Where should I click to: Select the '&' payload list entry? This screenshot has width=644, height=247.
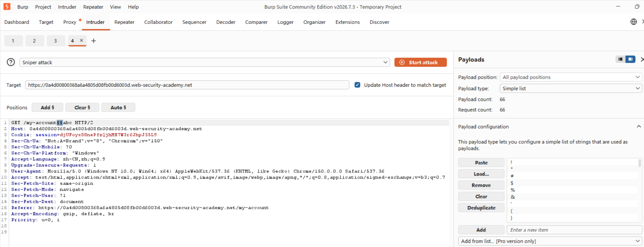572,197
